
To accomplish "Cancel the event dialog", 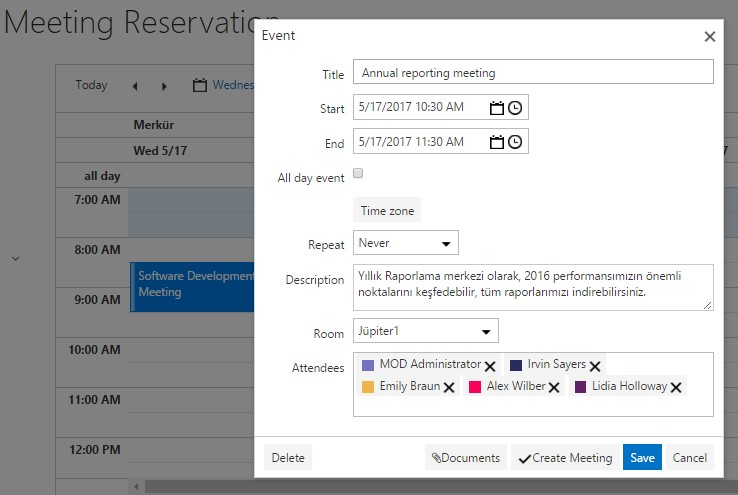I will [690, 457].
